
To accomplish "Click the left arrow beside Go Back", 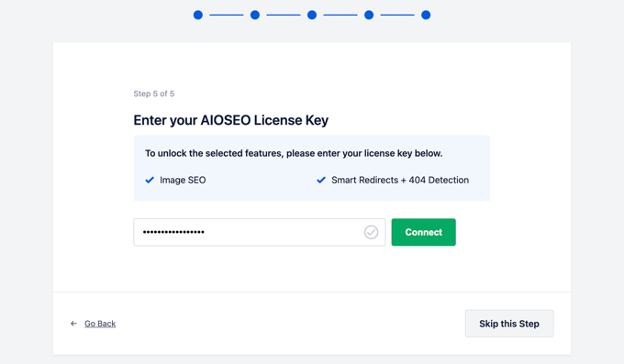I will point(73,324).
